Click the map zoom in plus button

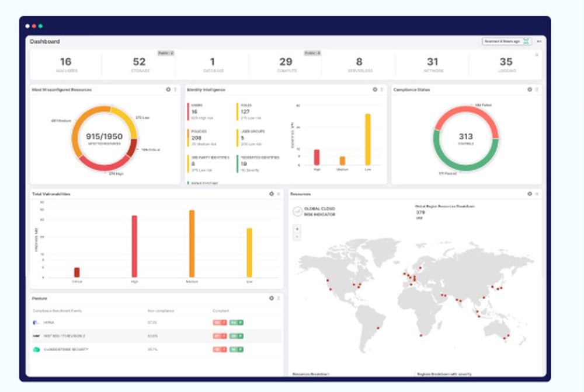tap(297, 228)
